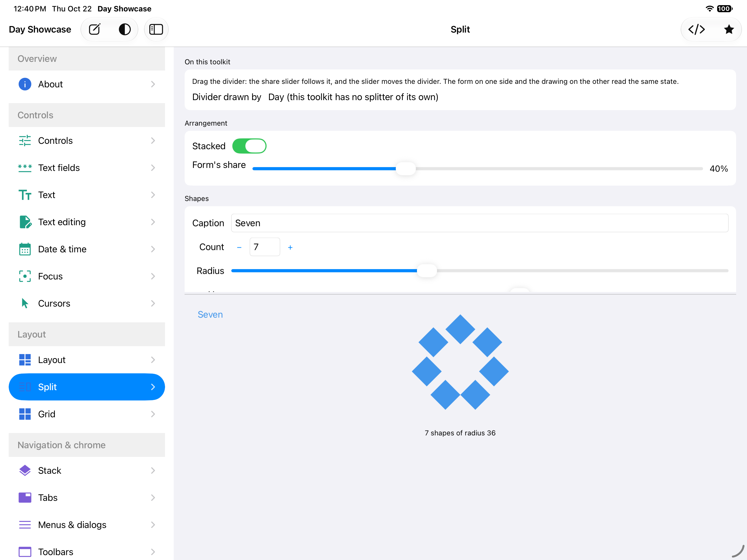This screenshot has width=747, height=560.
Task: Tap the Cursors arrow icon
Action: point(25,303)
